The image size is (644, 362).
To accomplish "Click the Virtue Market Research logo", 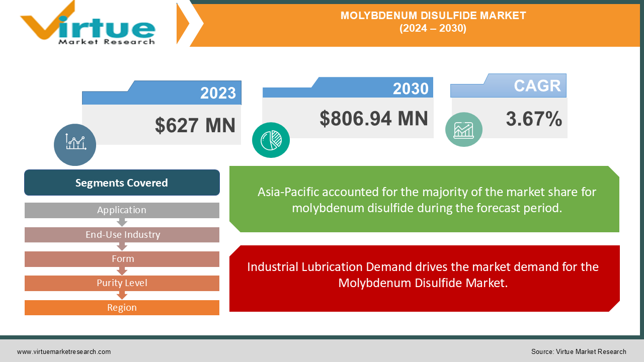I will (x=88, y=23).
